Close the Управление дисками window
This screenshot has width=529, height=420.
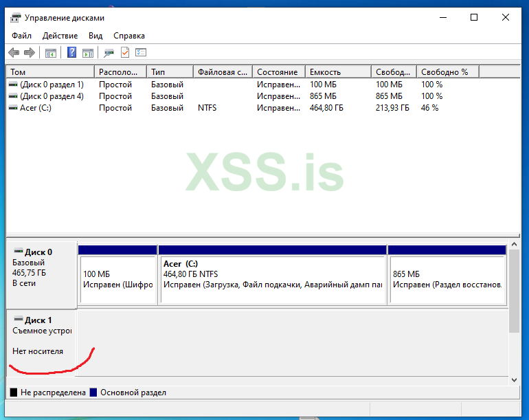[506, 17]
